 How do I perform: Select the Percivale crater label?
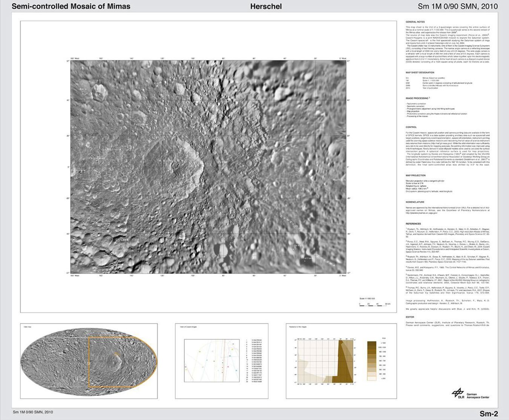point(78,170)
